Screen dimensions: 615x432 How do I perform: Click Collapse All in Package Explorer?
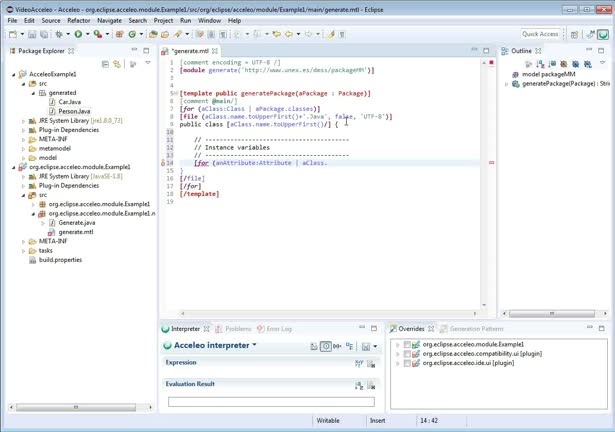105,64
